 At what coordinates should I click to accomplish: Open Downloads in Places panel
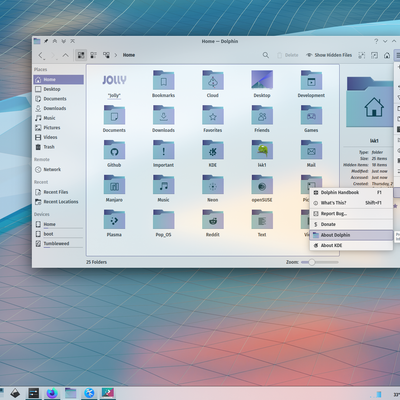[x=58, y=109]
